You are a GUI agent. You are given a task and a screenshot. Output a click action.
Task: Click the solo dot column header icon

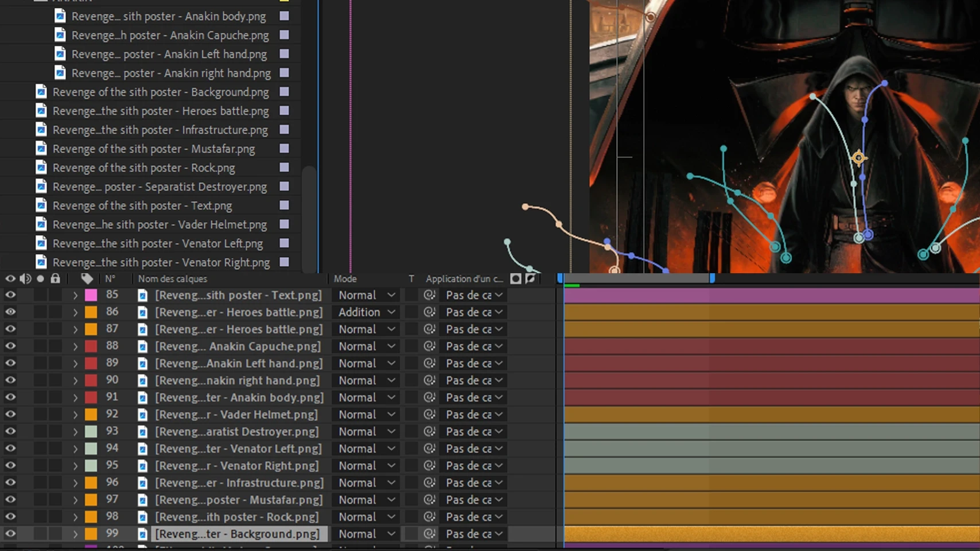click(40, 278)
